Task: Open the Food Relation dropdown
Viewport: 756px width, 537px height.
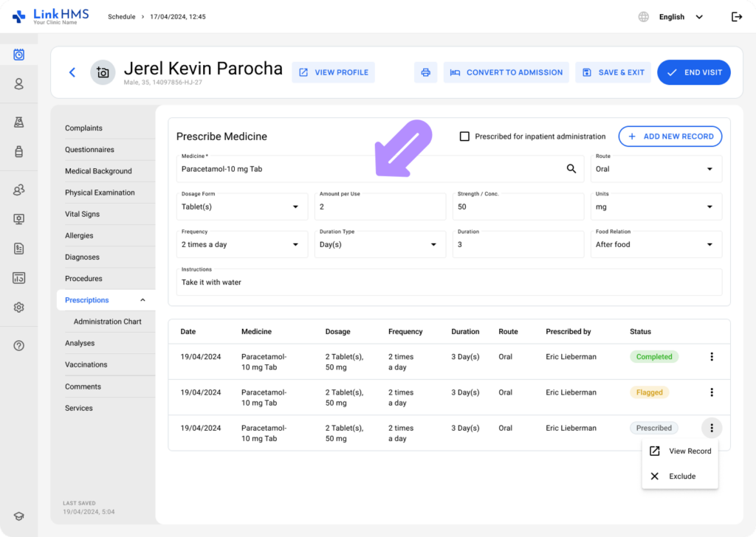Action: point(656,244)
